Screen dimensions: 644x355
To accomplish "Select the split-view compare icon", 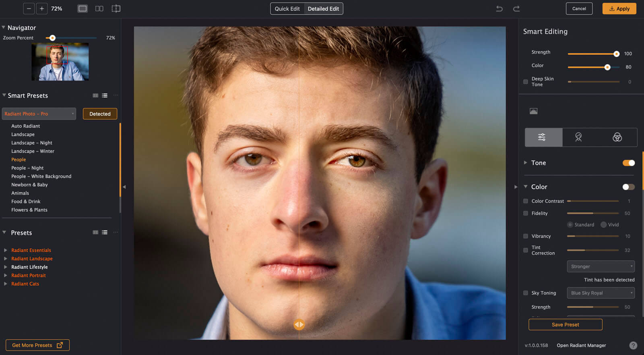I will click(116, 8).
